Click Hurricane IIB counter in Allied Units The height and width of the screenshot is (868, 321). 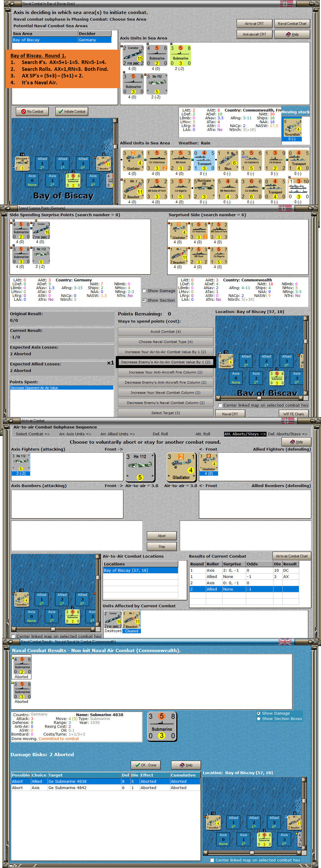point(204,189)
